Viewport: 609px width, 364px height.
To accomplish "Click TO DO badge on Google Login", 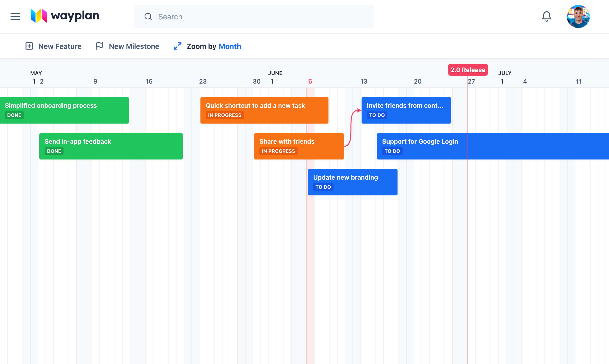I will (392, 151).
